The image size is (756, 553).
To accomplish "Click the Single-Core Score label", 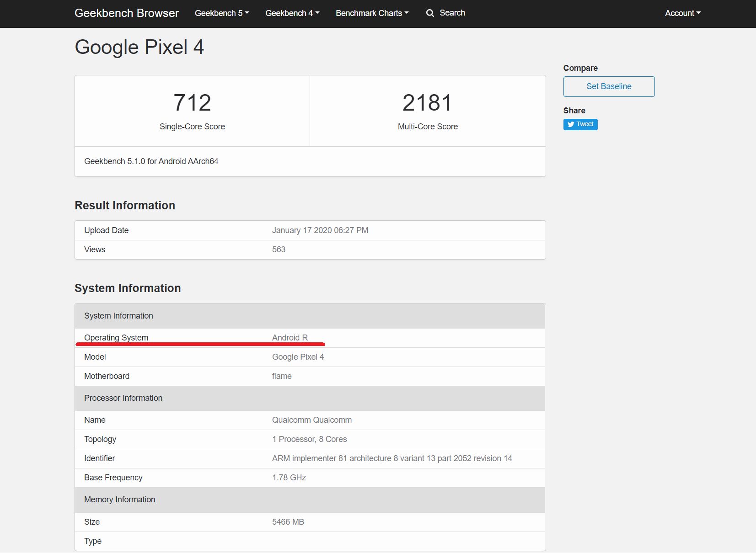I will click(x=192, y=127).
